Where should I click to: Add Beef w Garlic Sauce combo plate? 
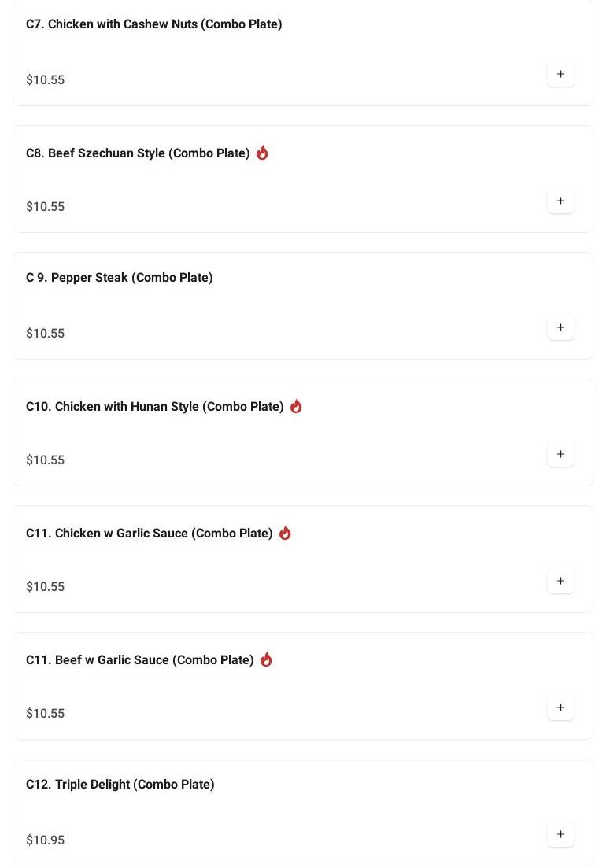[x=560, y=707]
